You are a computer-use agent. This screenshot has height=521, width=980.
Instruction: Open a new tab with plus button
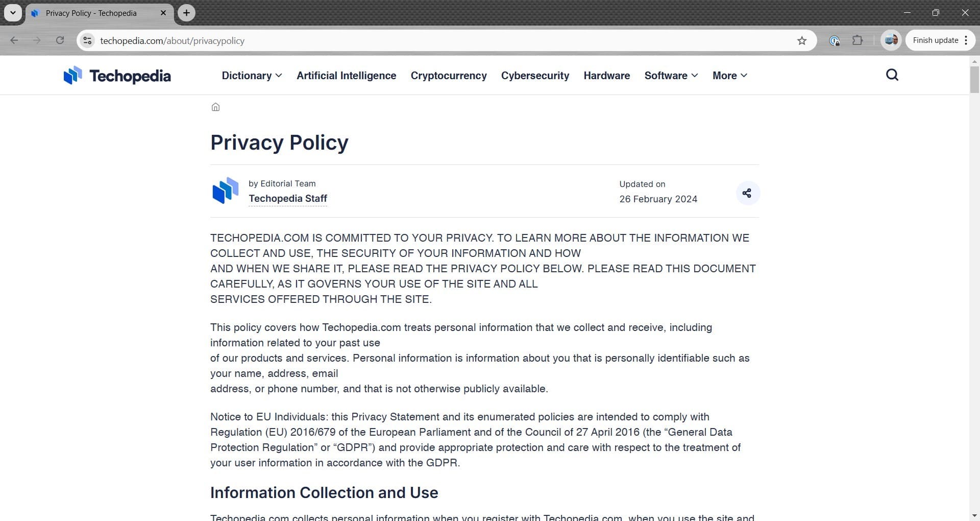coord(187,13)
